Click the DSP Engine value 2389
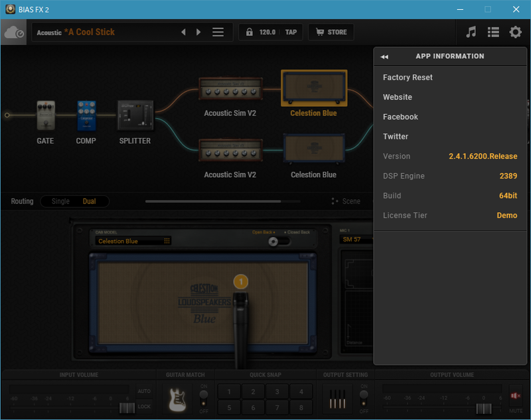The height and width of the screenshot is (420, 531). [x=508, y=176]
